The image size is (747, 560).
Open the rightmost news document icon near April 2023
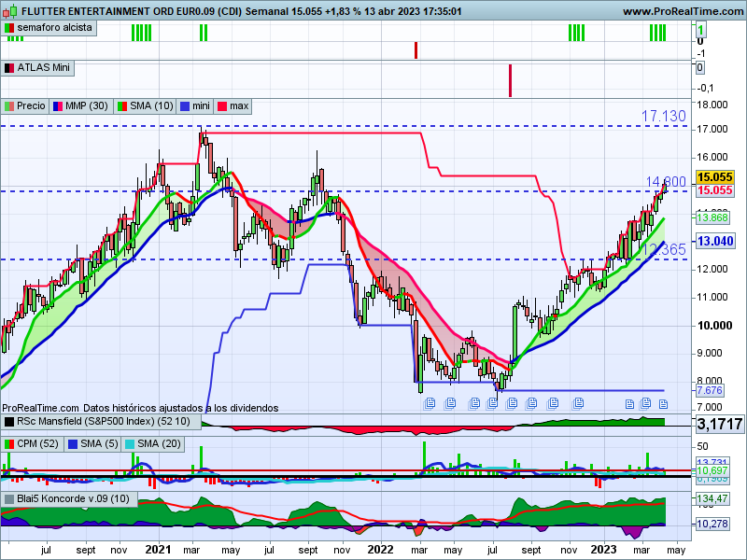[x=663, y=404]
